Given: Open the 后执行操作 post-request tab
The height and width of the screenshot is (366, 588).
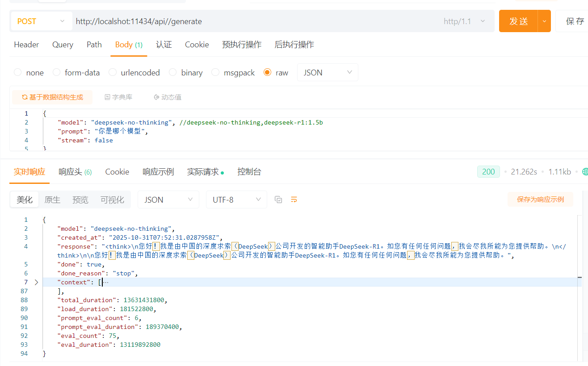Looking at the screenshot, I should 294,45.
